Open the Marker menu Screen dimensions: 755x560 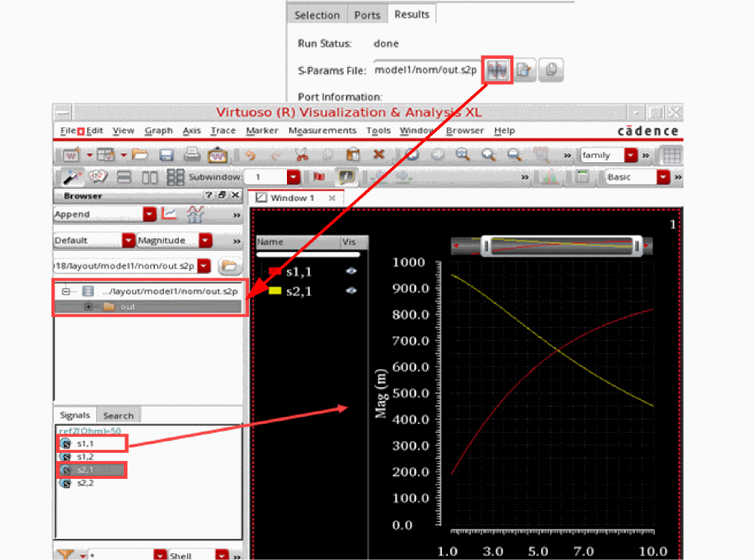coord(262,130)
